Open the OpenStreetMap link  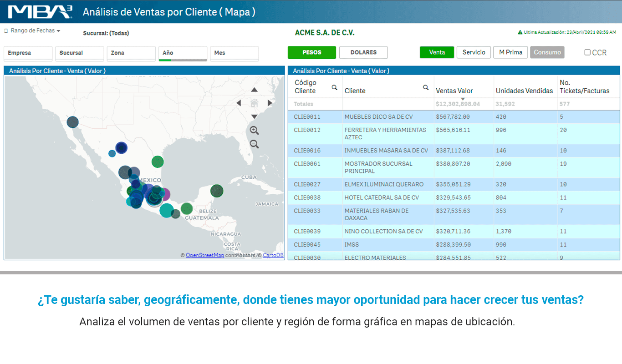tap(205, 255)
